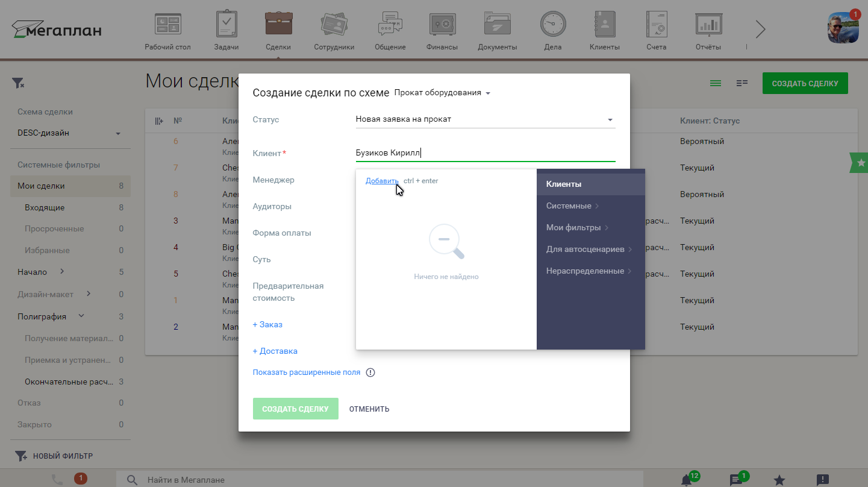Click the reset filter funnel icon
The width and height of the screenshot is (868, 487).
[x=18, y=83]
